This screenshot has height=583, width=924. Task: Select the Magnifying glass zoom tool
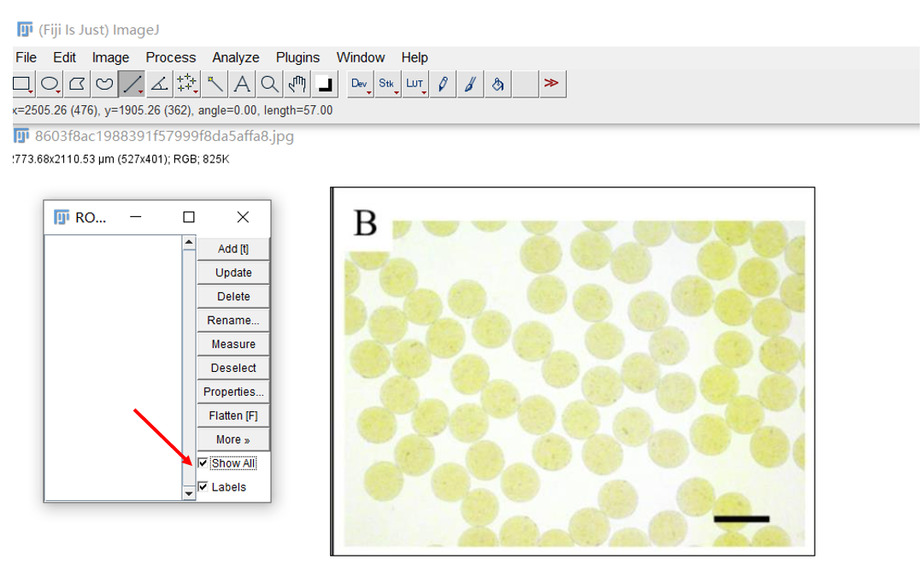pyautogui.click(x=269, y=84)
